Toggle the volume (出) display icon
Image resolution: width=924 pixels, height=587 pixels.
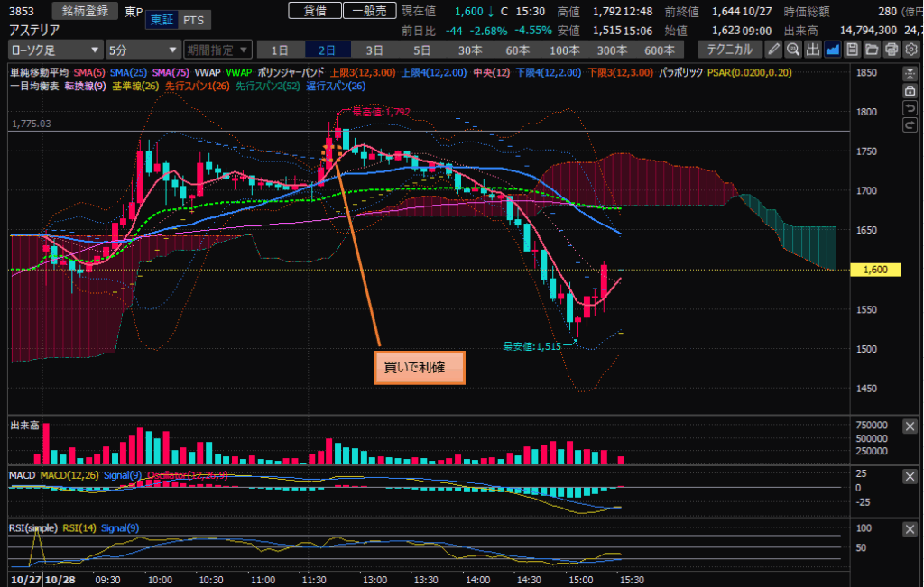pos(812,49)
